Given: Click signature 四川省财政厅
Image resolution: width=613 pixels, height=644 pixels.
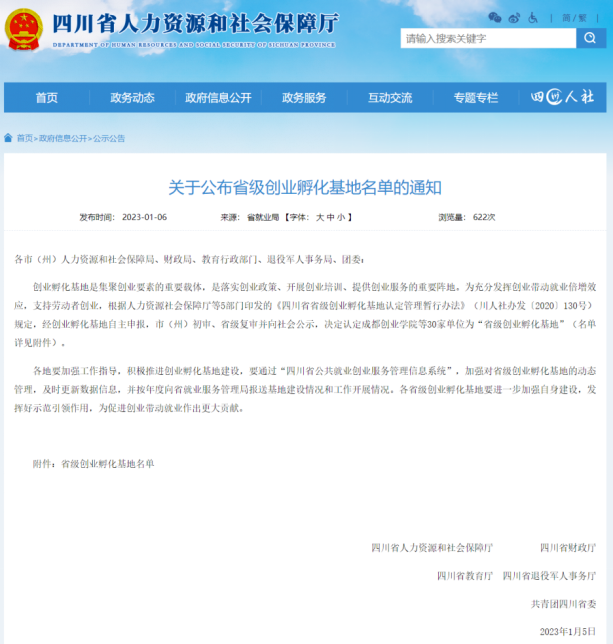Looking at the screenshot, I should 568,547.
